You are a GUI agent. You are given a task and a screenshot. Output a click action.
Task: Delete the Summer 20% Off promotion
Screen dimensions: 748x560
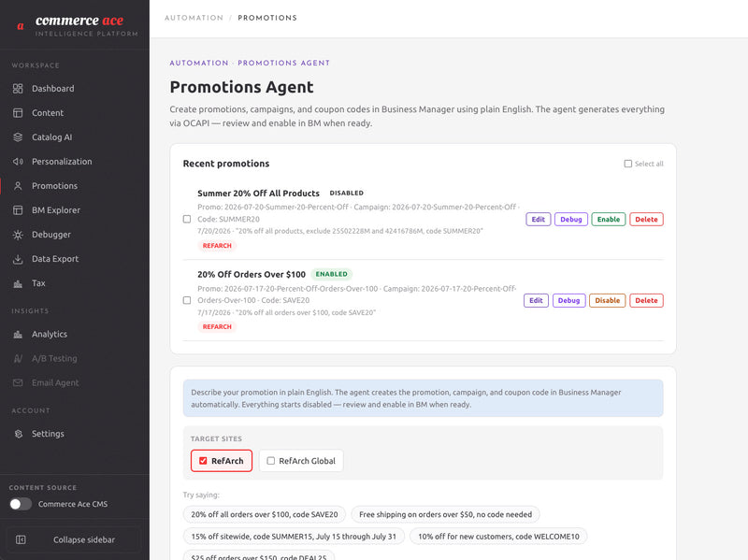[x=646, y=220]
